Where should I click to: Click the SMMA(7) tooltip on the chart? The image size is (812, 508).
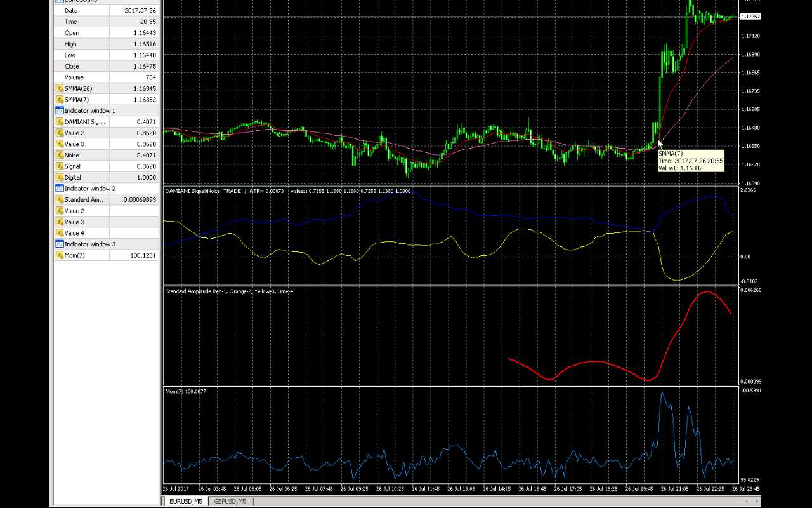click(x=690, y=161)
